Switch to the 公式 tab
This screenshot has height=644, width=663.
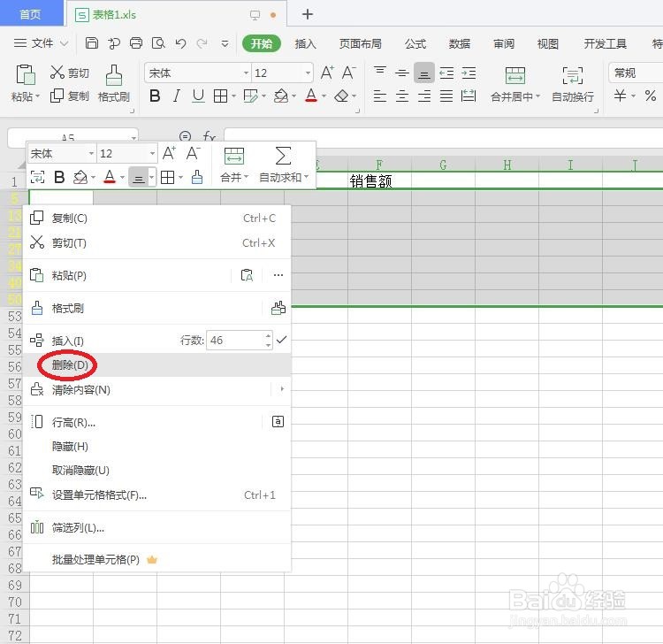pos(415,43)
